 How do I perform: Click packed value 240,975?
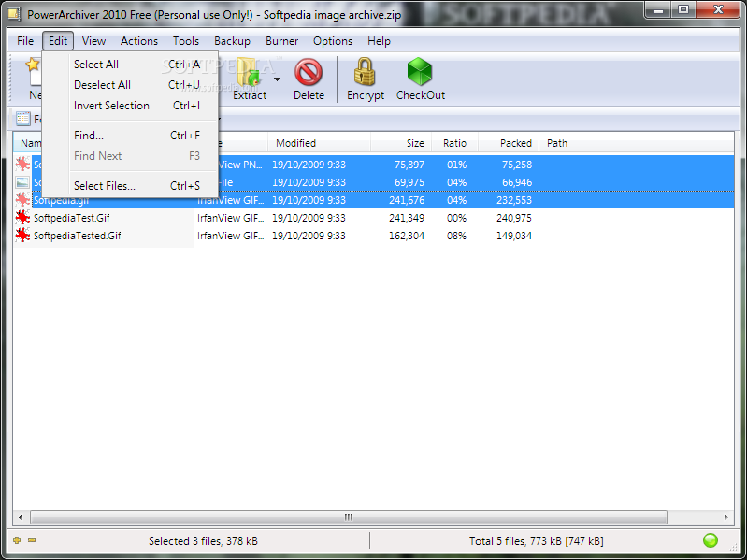point(514,218)
